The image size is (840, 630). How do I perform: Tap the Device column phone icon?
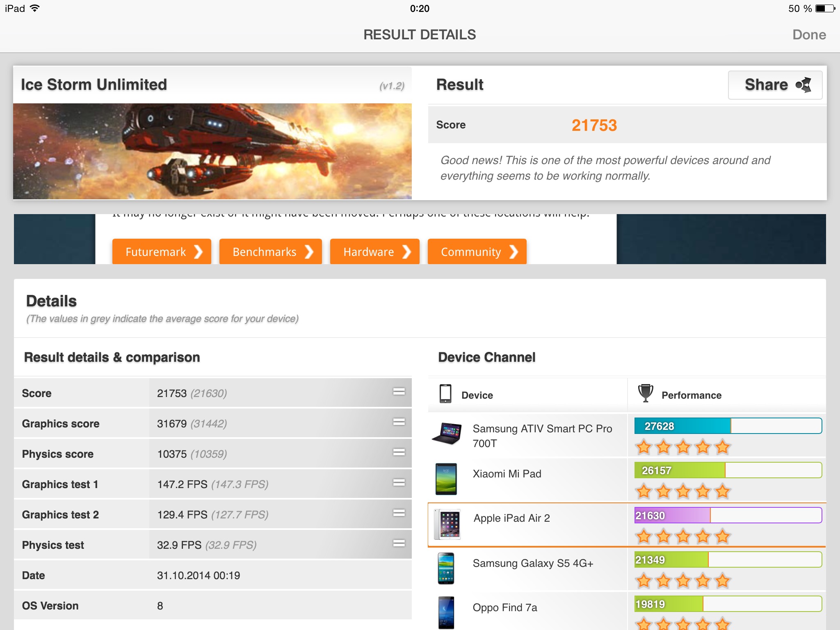tap(445, 394)
